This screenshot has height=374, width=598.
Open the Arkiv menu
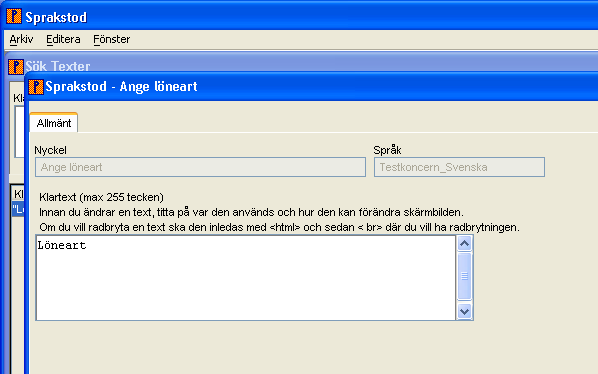point(21,39)
